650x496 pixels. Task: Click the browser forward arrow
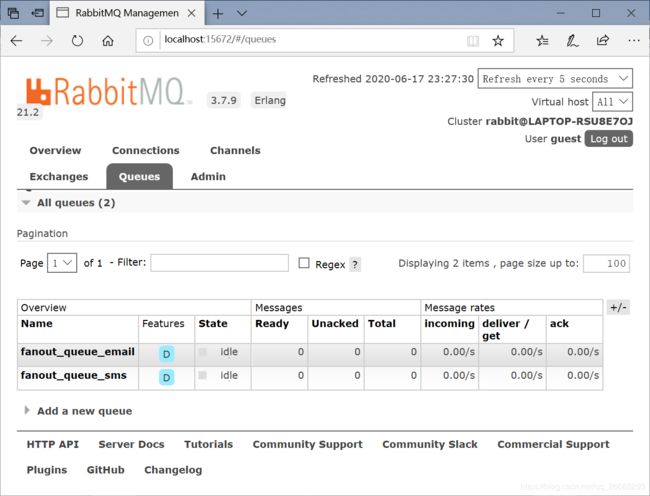(x=47, y=41)
